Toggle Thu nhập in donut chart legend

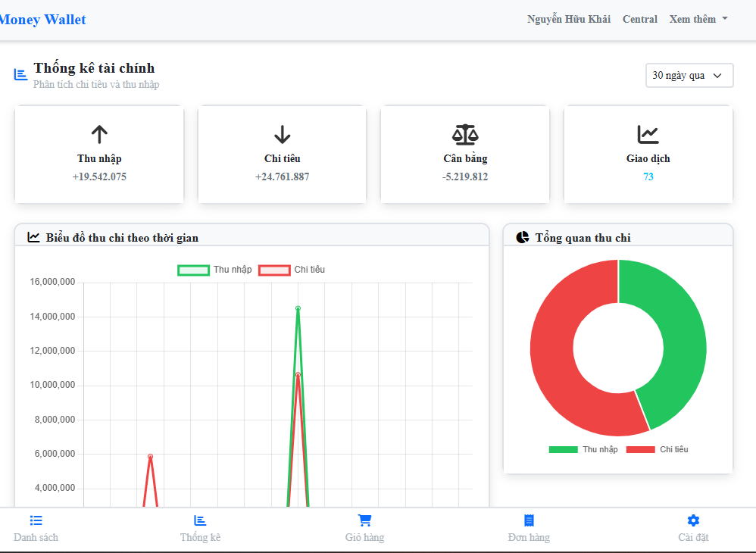pos(583,449)
